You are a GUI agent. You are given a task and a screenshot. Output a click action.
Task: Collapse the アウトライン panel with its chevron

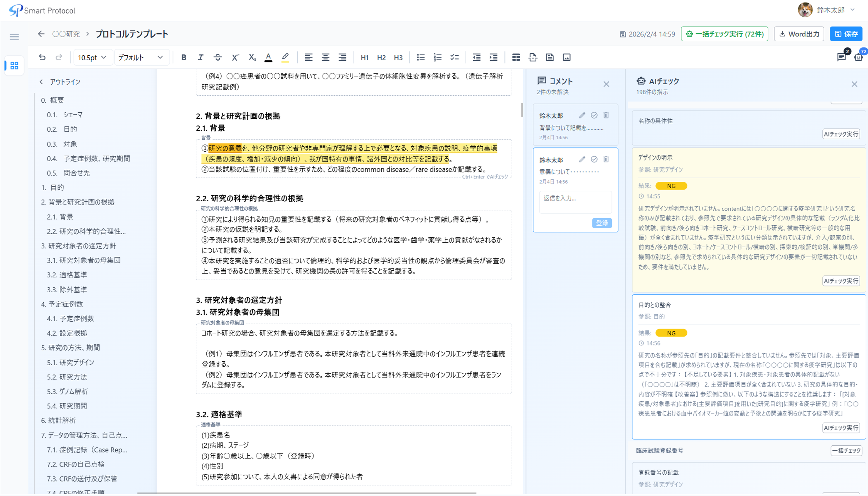[x=41, y=82]
